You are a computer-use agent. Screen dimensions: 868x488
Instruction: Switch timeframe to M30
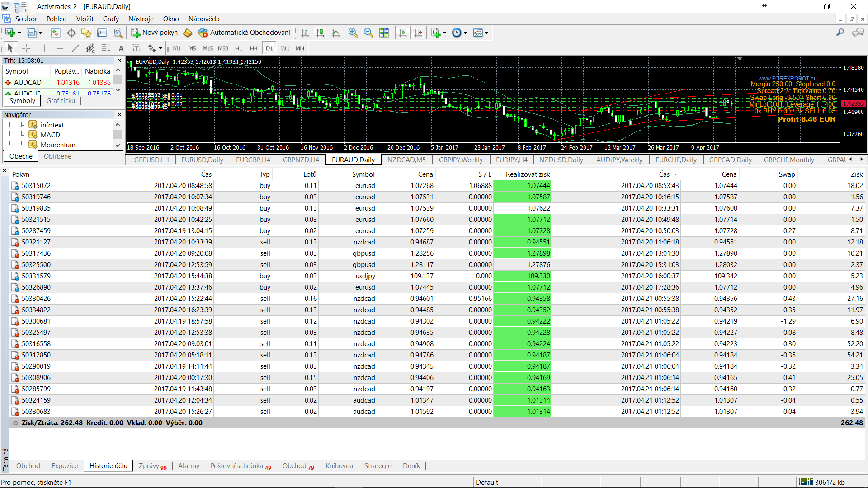tap(223, 48)
